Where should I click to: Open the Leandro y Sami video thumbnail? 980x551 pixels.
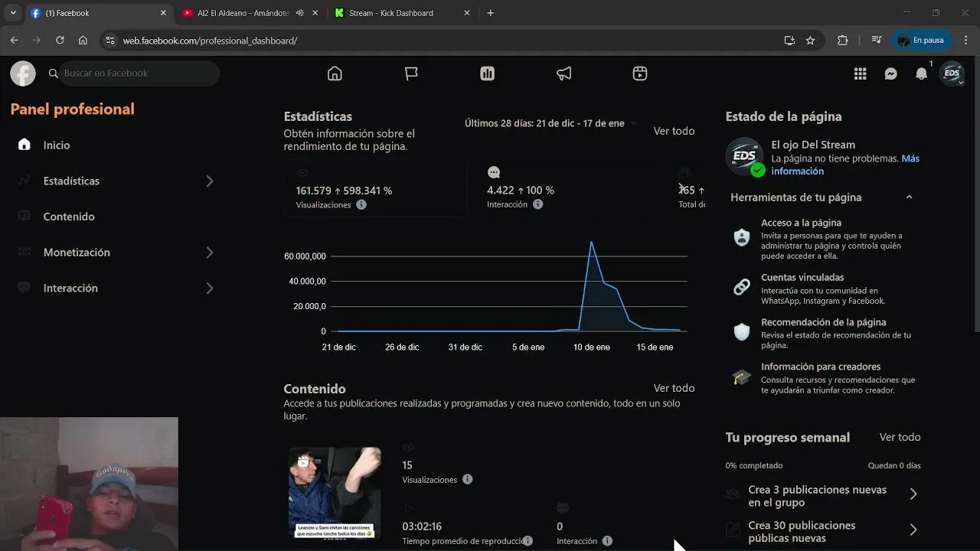[335, 494]
